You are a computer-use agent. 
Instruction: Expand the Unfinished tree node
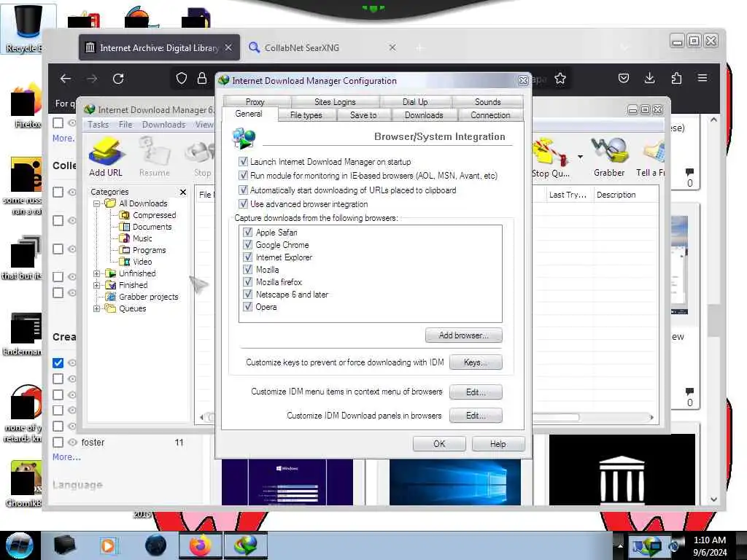tap(97, 274)
